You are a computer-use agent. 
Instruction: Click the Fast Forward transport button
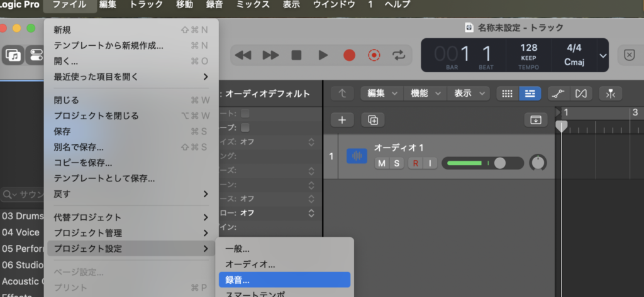[270, 55]
